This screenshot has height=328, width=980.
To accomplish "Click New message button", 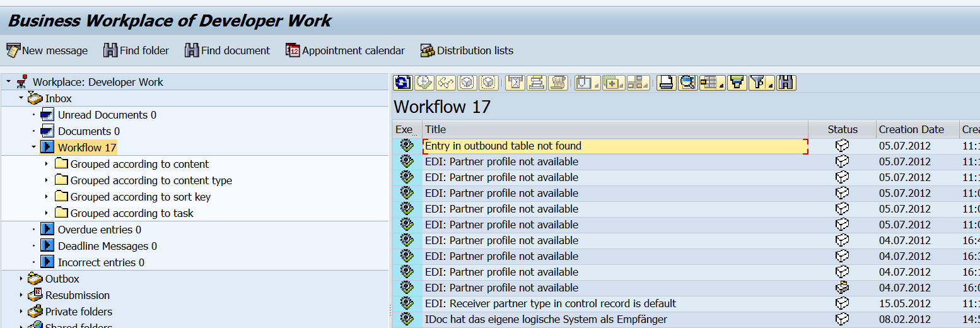I will point(47,50).
